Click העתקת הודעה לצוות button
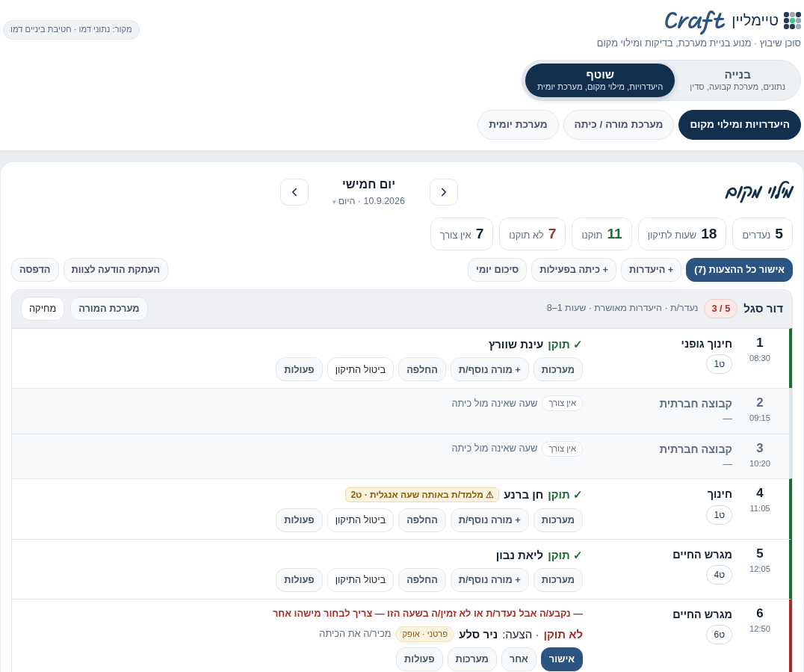Screen dimensions: 804x672 point(115,270)
